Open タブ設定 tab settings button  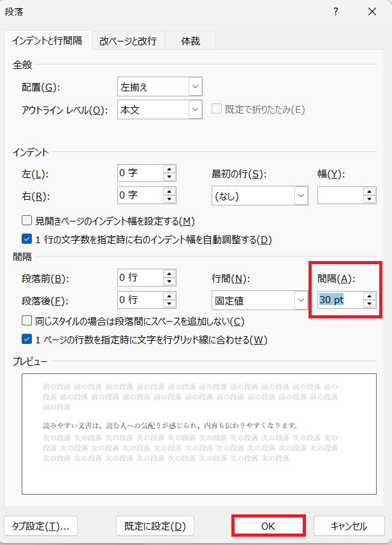tap(41, 526)
